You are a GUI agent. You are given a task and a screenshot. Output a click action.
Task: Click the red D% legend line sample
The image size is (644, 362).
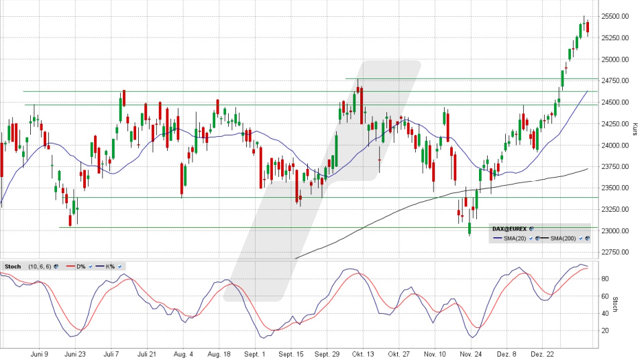(70, 266)
